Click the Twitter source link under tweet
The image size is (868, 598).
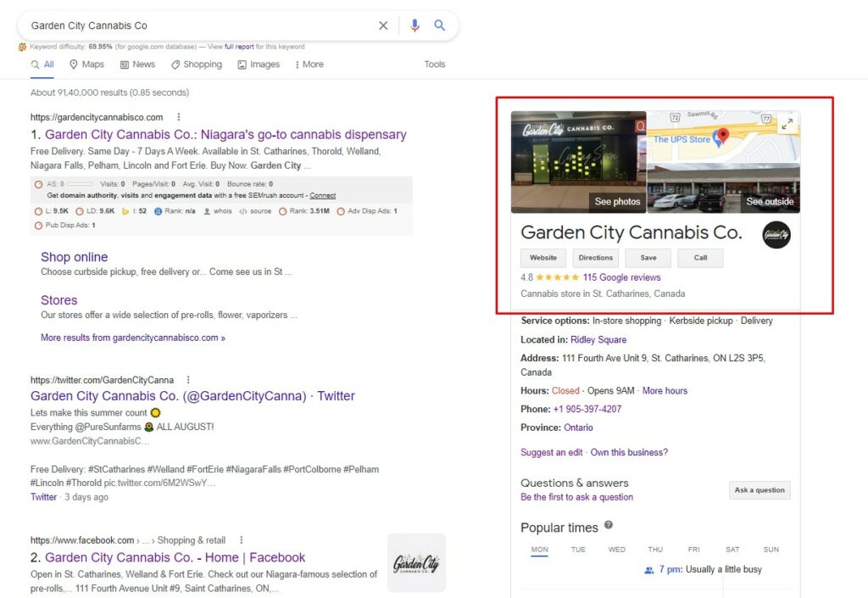(44, 497)
